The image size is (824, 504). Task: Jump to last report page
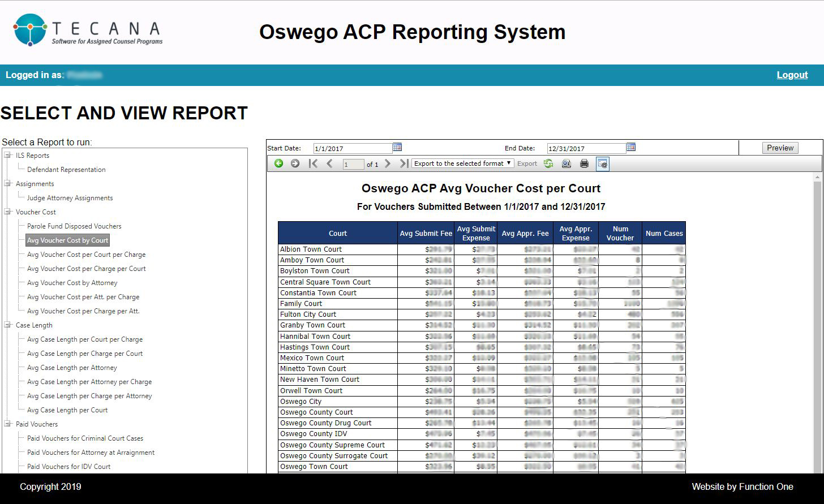click(x=404, y=163)
